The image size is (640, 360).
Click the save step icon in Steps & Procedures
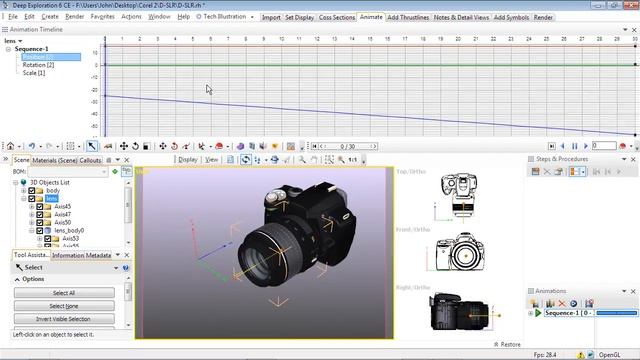click(535, 172)
